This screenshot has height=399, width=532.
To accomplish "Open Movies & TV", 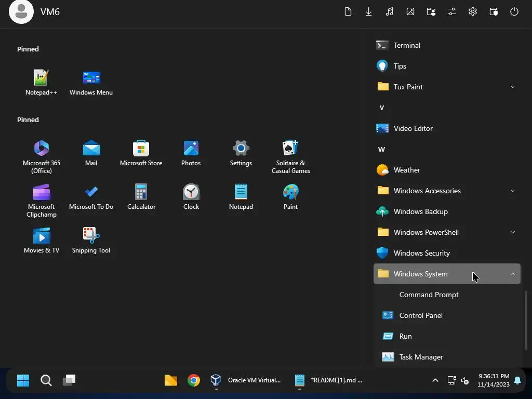I will click(x=42, y=241).
